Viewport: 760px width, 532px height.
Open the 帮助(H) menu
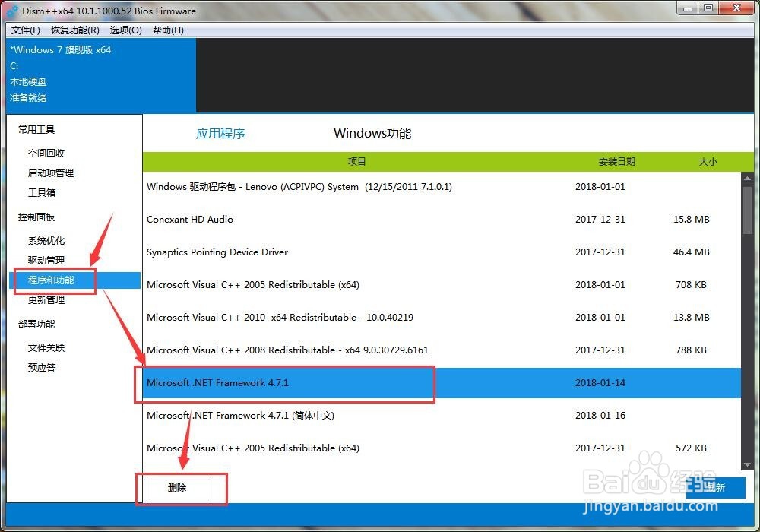(167, 30)
